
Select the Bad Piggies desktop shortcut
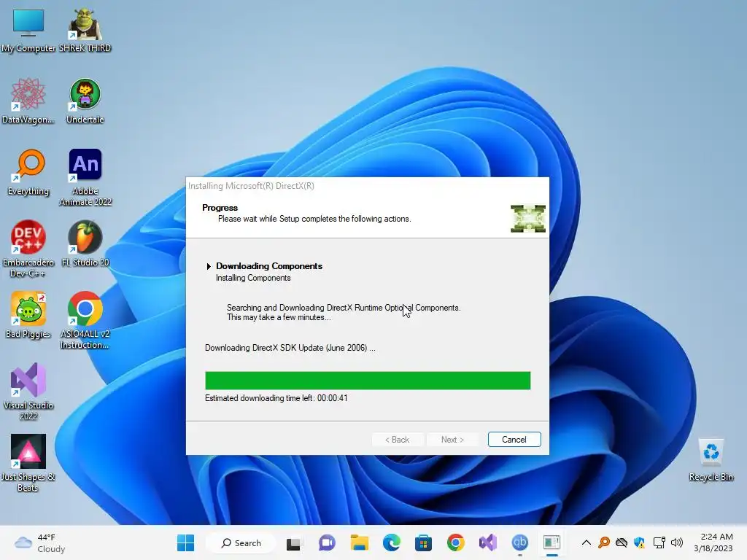tap(28, 316)
